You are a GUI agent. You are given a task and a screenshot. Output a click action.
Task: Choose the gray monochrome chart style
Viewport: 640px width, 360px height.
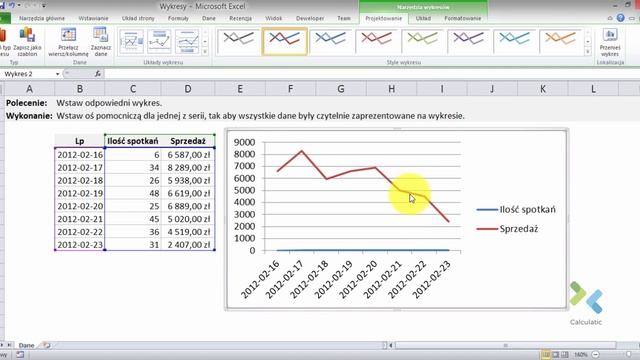coord(238,41)
